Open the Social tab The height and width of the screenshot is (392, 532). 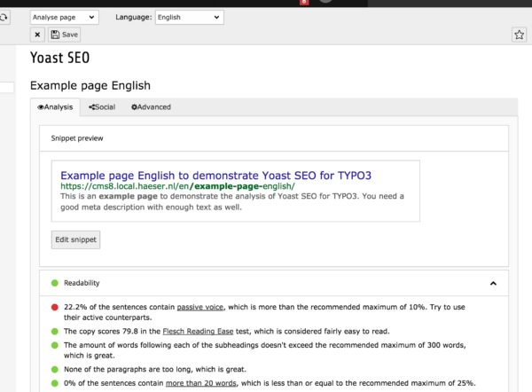point(102,107)
